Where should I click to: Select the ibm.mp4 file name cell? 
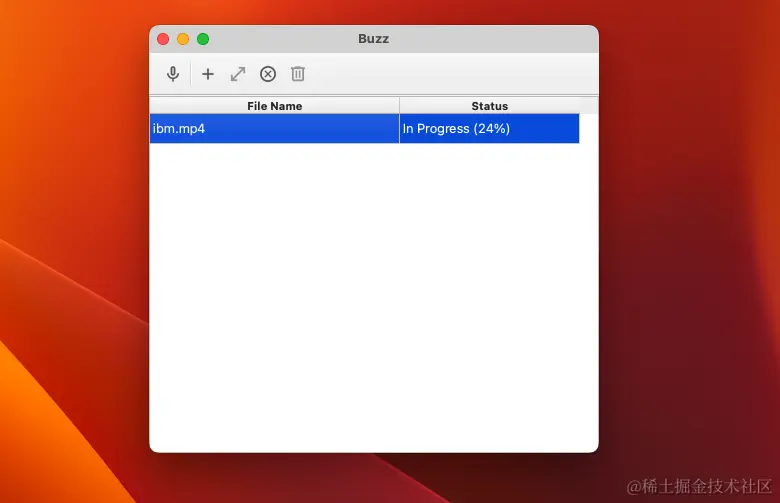(274, 128)
